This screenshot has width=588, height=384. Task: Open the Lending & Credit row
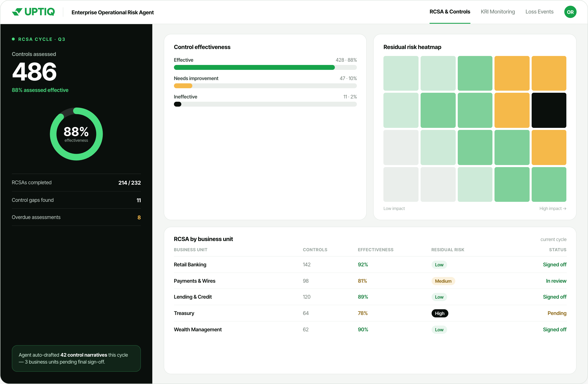pyautogui.click(x=370, y=297)
